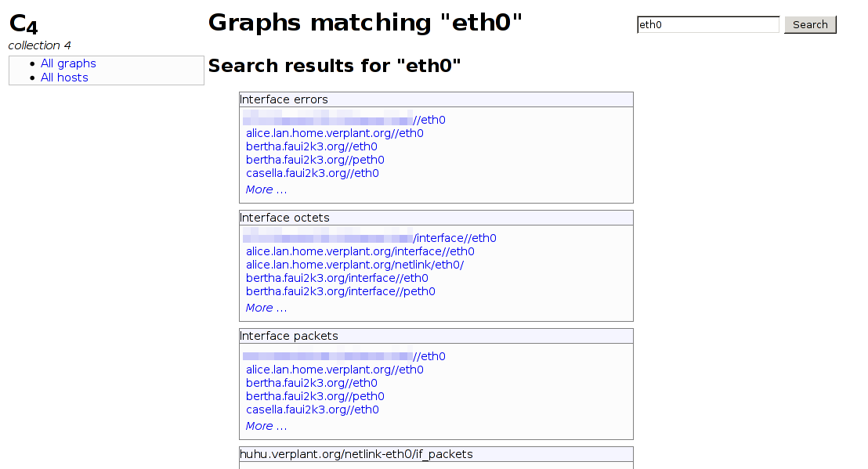Click casella.faui2k3.org//eth0 under Interface packets

312,409
